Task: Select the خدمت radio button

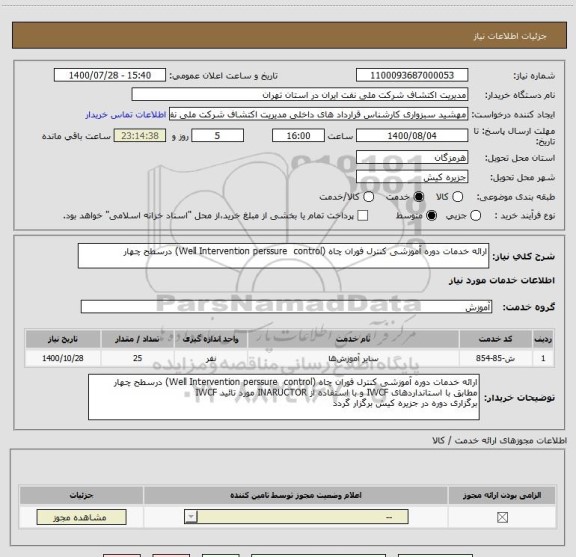Action: pos(419,197)
